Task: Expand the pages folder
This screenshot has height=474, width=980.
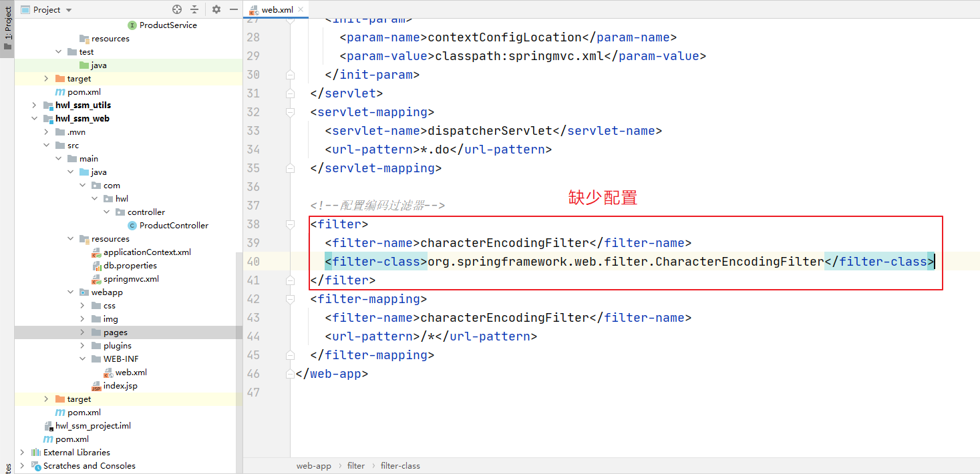Action: [x=82, y=332]
